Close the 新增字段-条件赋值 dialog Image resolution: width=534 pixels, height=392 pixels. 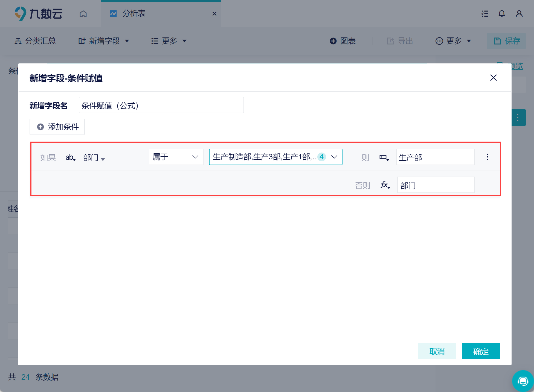(x=493, y=78)
